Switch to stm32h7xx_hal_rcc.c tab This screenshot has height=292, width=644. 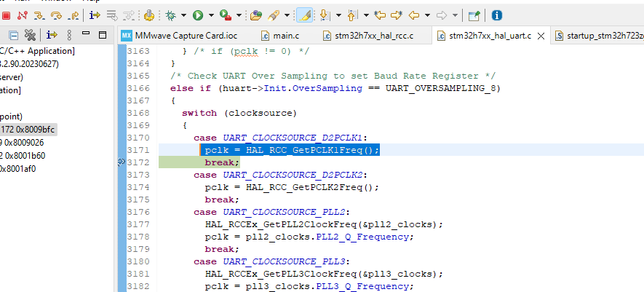(367, 36)
